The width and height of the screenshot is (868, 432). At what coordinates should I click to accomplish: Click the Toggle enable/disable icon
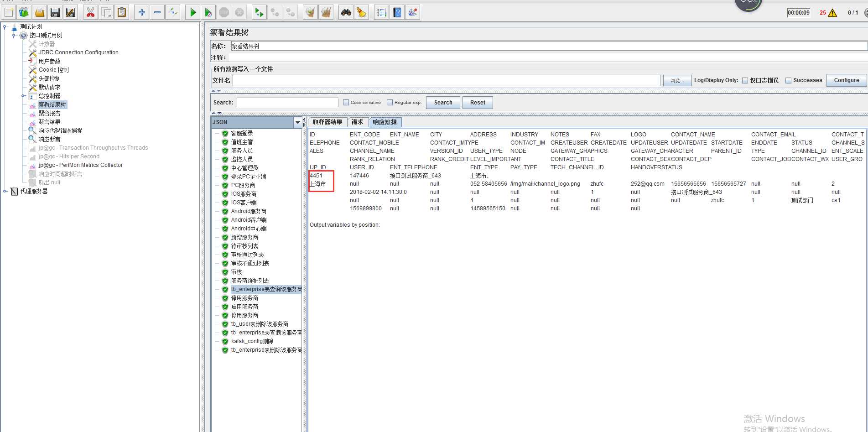[173, 12]
